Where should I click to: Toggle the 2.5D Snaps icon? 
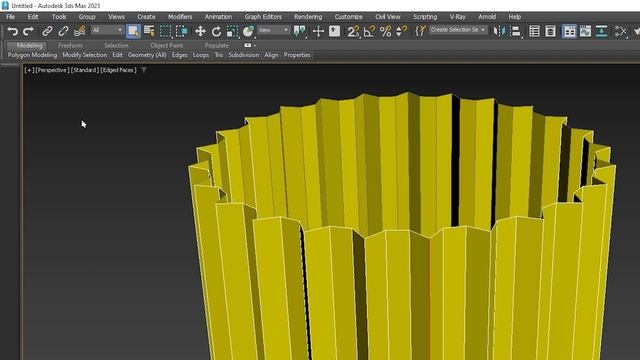coord(353,31)
